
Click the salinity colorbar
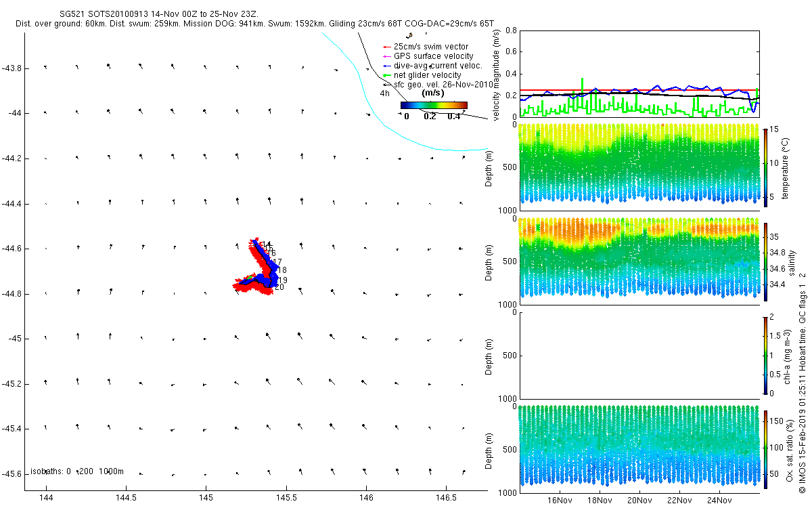[x=765, y=262]
